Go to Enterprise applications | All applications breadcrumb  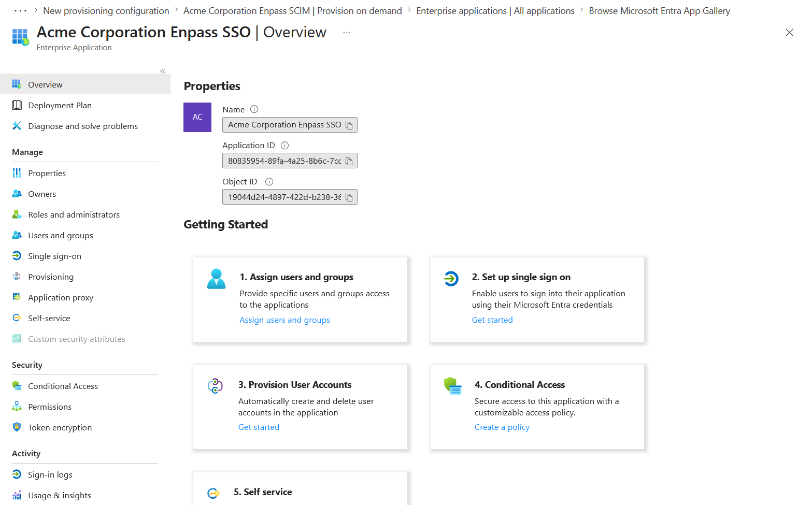pos(495,11)
